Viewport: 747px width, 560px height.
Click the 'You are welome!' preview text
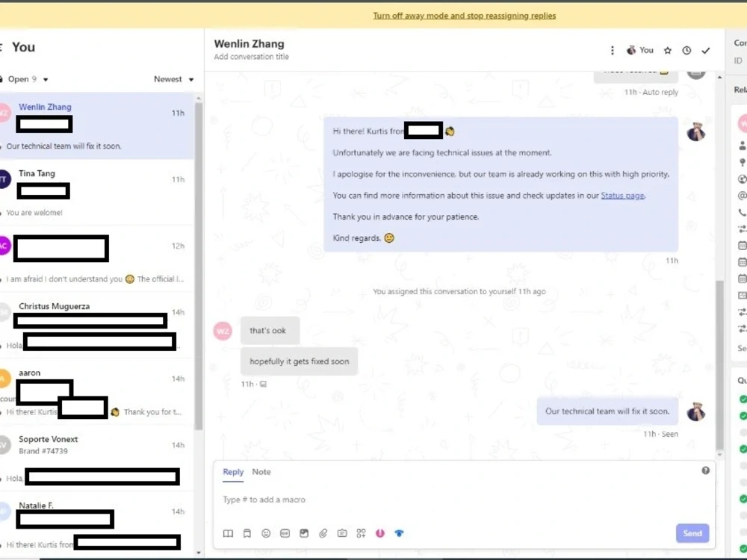click(34, 213)
